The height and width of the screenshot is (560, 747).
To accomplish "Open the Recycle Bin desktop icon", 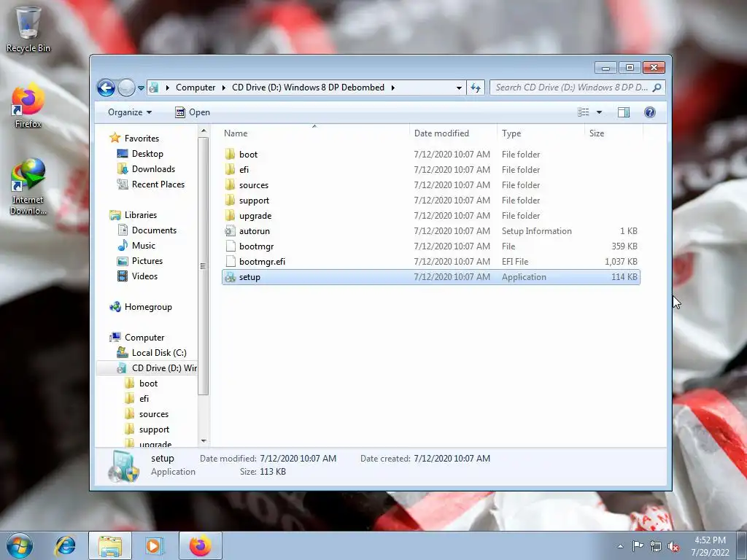I will pyautogui.click(x=28, y=29).
